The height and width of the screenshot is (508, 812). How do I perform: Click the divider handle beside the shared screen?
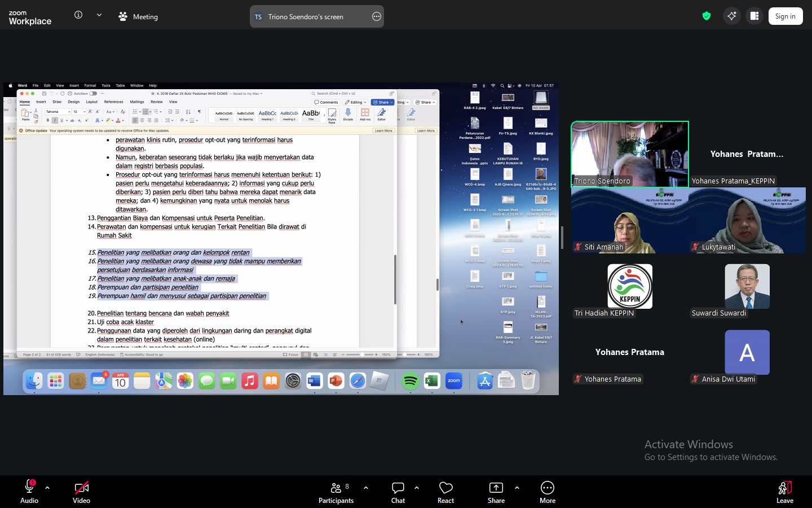click(x=562, y=238)
